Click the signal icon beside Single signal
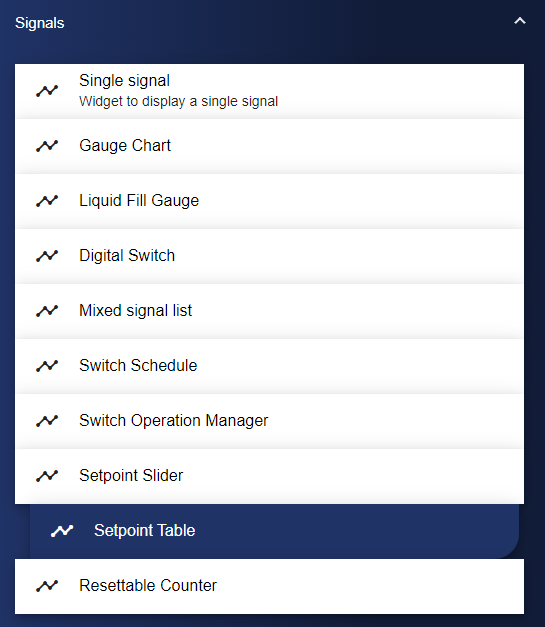Image resolution: width=545 pixels, height=627 pixels. (47, 91)
